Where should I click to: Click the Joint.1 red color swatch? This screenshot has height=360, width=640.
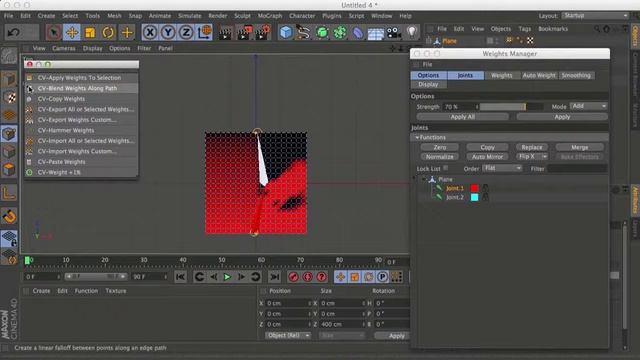pos(474,188)
